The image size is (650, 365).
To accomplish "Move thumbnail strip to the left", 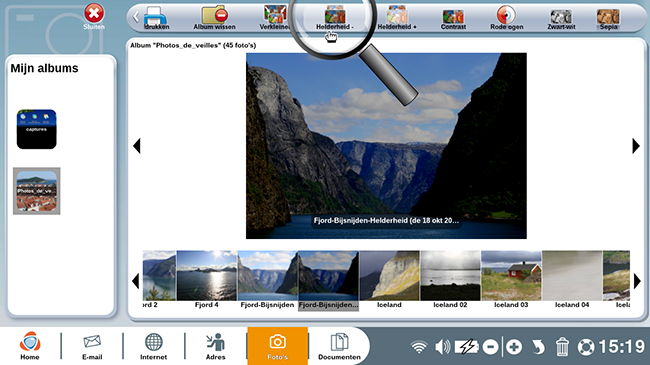I will click(136, 281).
